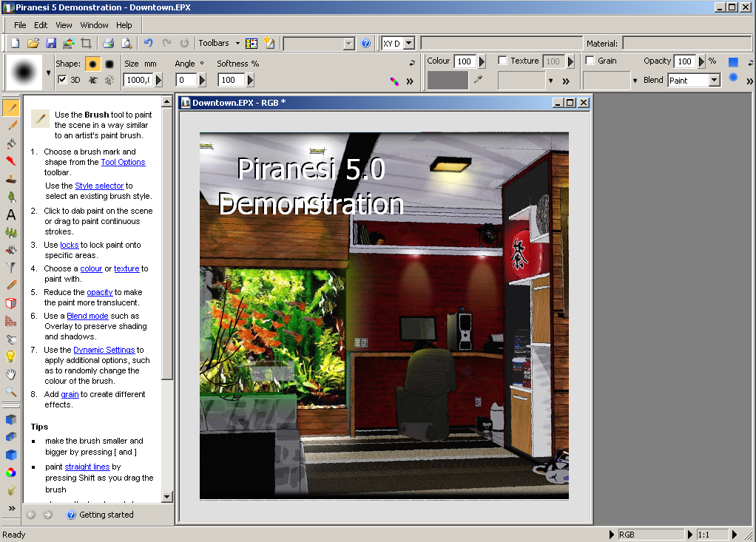Undo the last action

(149, 44)
